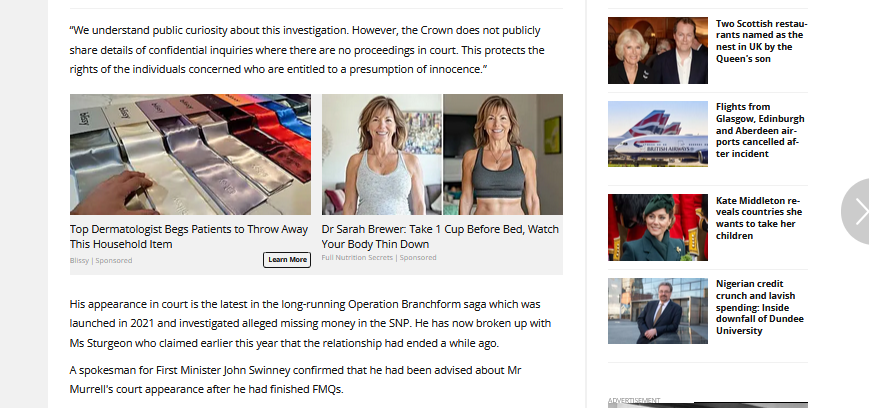Open the Flights from Glasgow cancelled headline
Image resolution: width=869 pixels, height=408 pixels.
tap(760, 130)
